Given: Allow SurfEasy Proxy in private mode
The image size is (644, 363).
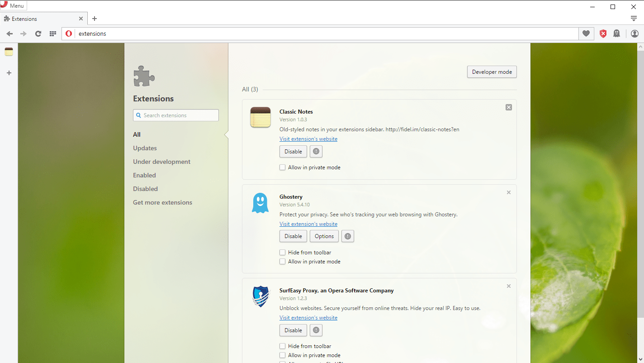Looking at the screenshot, I should tap(282, 355).
